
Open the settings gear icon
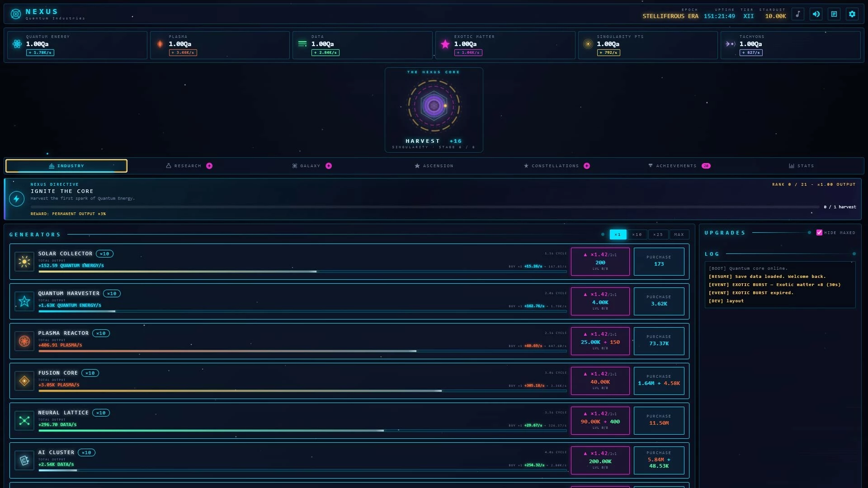click(852, 14)
